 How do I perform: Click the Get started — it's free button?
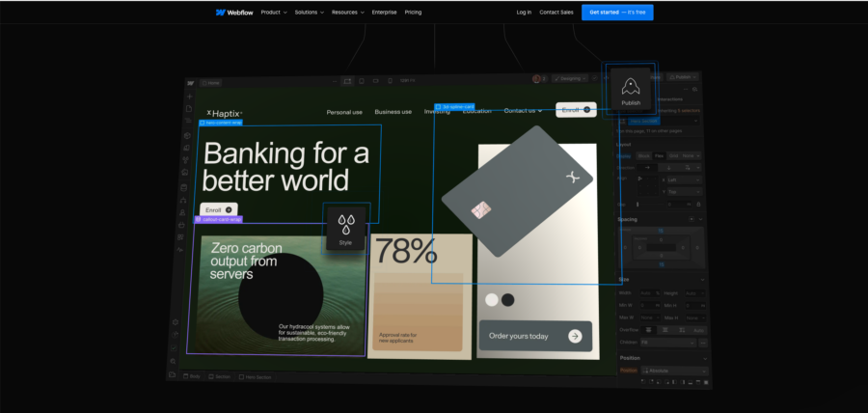point(616,13)
